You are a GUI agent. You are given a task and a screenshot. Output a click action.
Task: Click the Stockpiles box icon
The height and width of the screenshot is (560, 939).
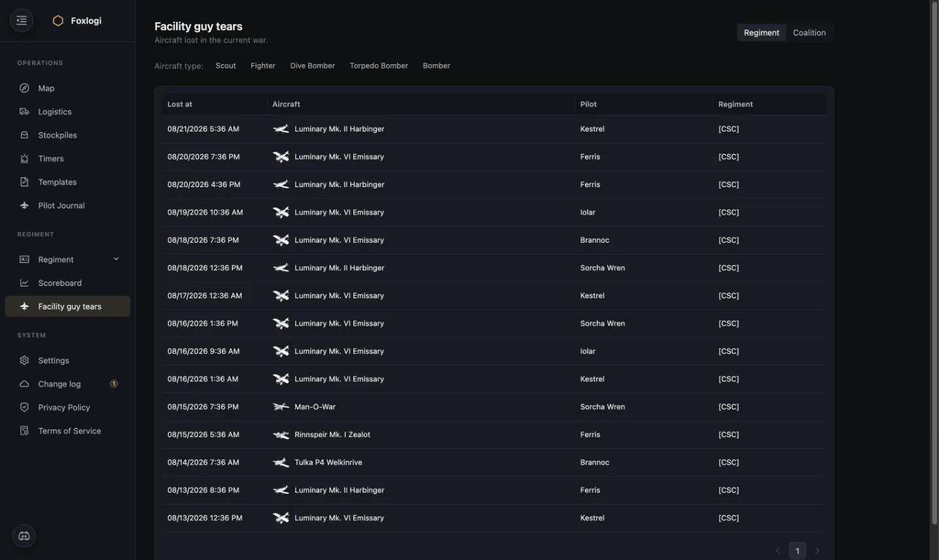tap(24, 135)
